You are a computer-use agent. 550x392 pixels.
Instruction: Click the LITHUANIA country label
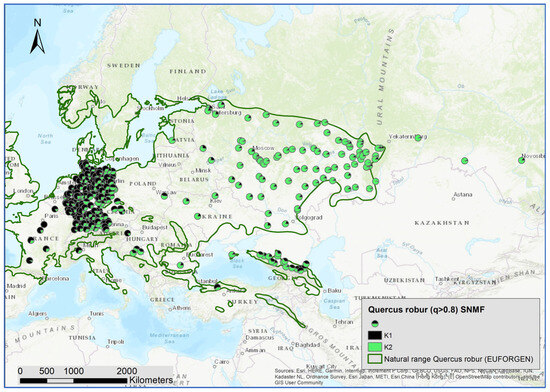[171, 155]
